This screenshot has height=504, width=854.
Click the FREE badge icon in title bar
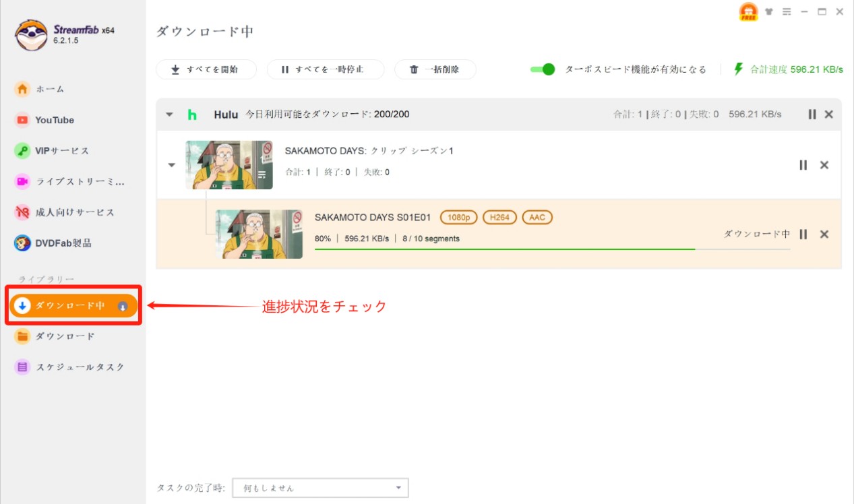tap(748, 12)
